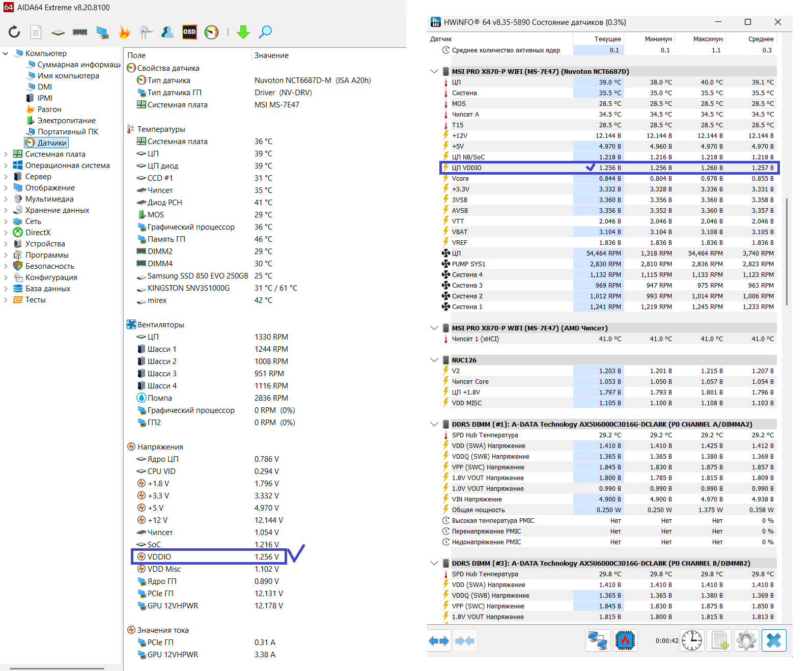Click the green RAM module toolbar icon

pos(80,32)
